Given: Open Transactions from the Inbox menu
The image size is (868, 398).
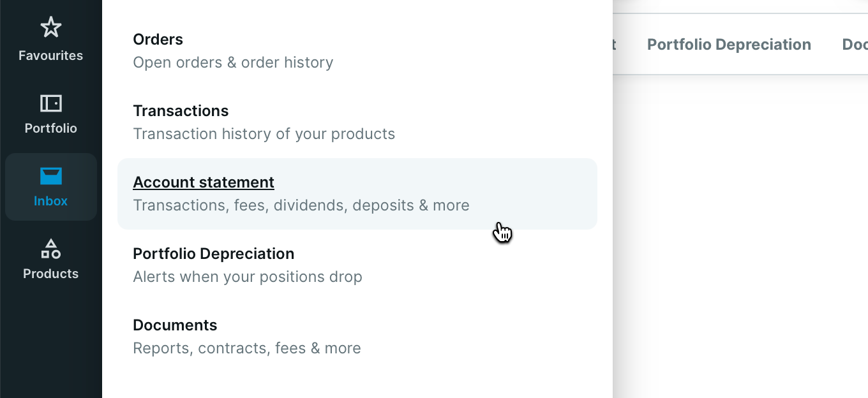Looking at the screenshot, I should click(x=357, y=122).
